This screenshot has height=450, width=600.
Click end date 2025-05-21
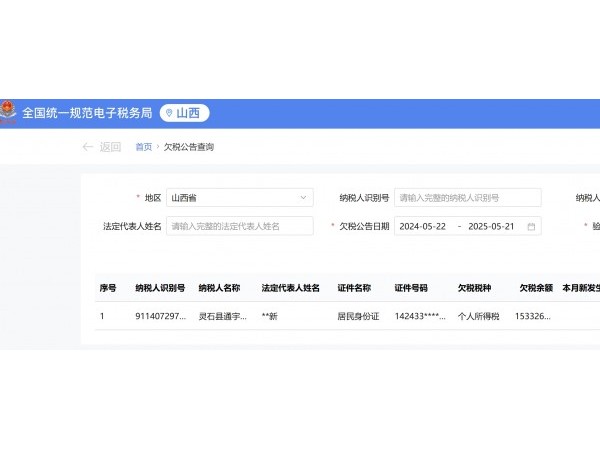click(x=490, y=226)
